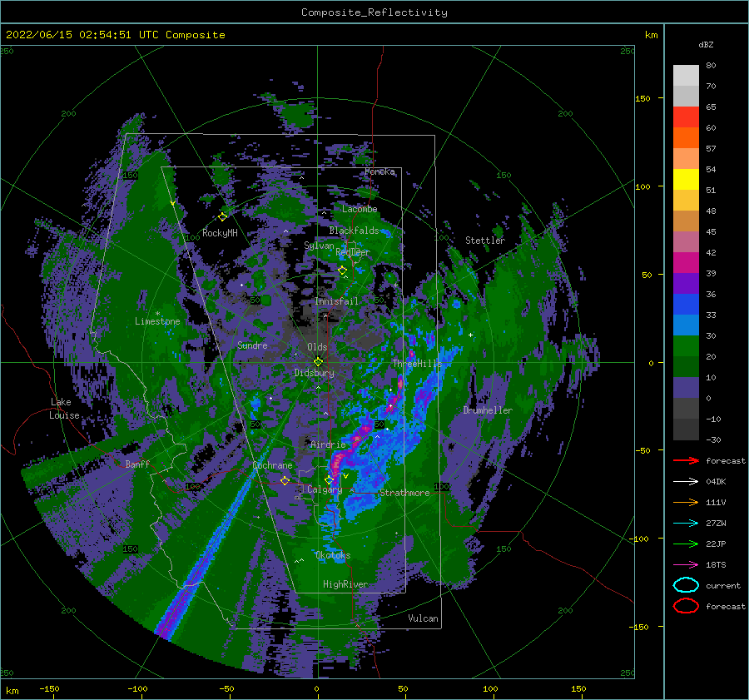
Task: Choose the dark green 10-20 dBZ swatch
Action: pos(686,366)
